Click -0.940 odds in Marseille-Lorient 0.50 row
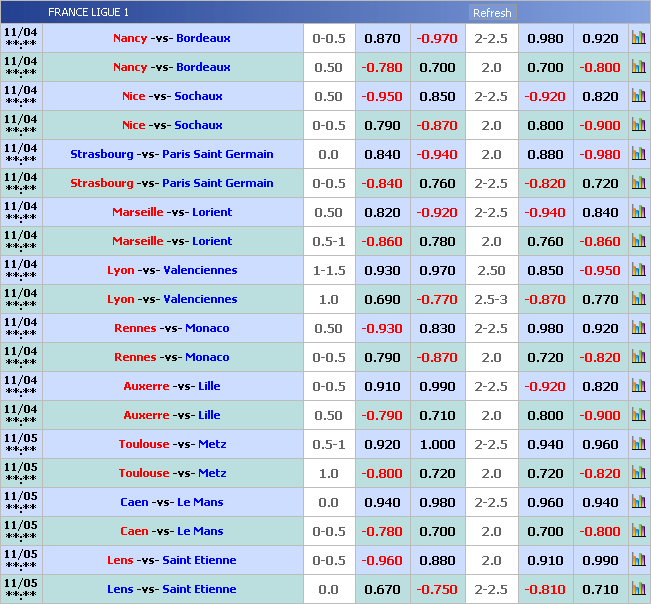Image resolution: width=651 pixels, height=604 pixels. pyautogui.click(x=545, y=212)
